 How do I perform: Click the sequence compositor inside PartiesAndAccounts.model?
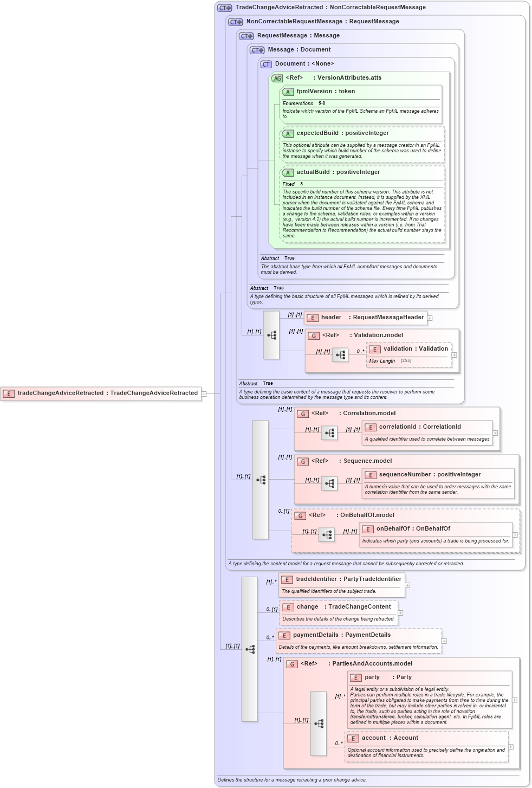(x=319, y=724)
